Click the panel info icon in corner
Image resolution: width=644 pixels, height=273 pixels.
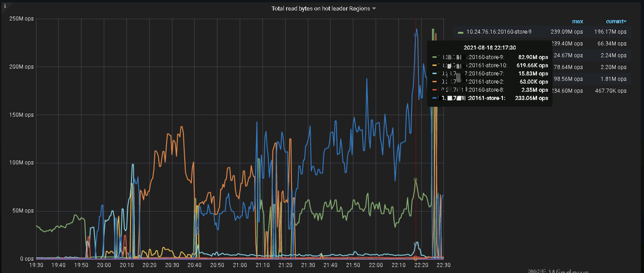(x=5, y=6)
